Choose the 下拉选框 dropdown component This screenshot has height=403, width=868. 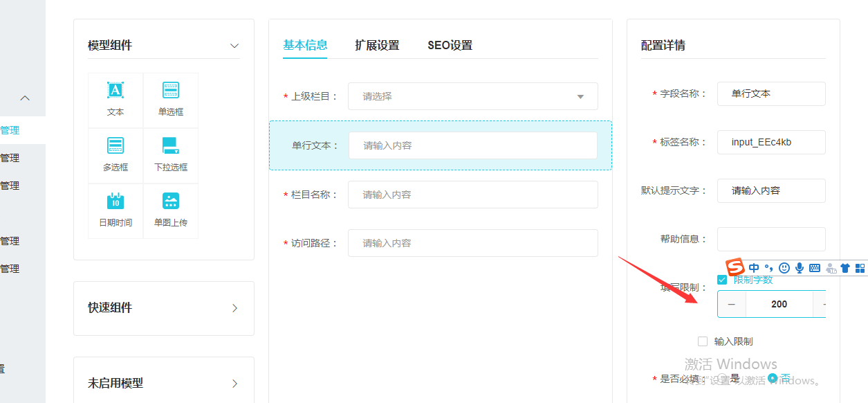[x=171, y=154]
